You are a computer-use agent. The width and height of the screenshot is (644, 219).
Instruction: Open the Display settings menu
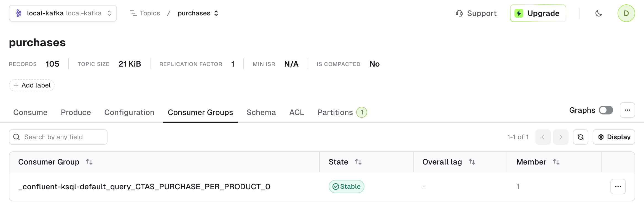coord(614,137)
